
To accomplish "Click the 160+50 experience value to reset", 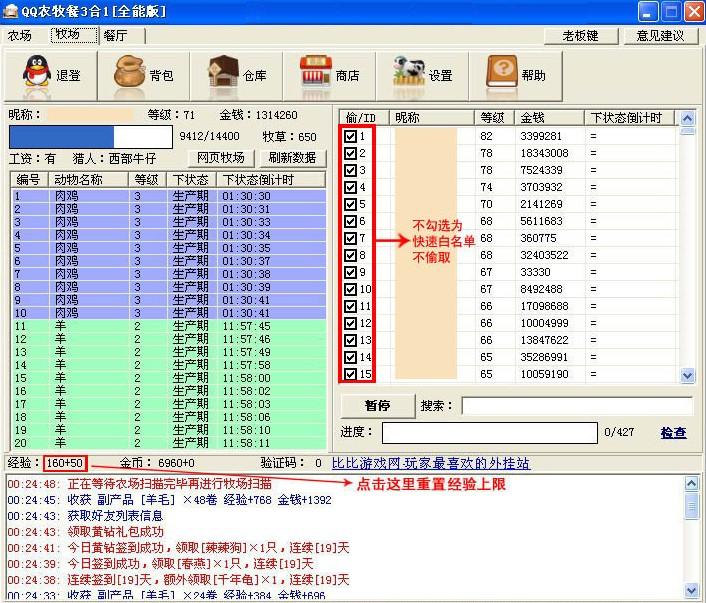I will pos(65,463).
